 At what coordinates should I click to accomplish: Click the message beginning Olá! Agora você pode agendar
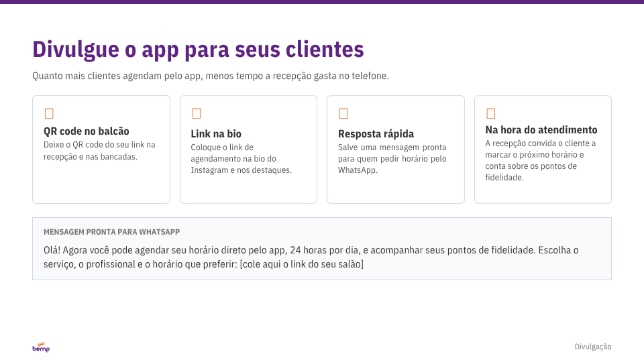[x=311, y=257]
